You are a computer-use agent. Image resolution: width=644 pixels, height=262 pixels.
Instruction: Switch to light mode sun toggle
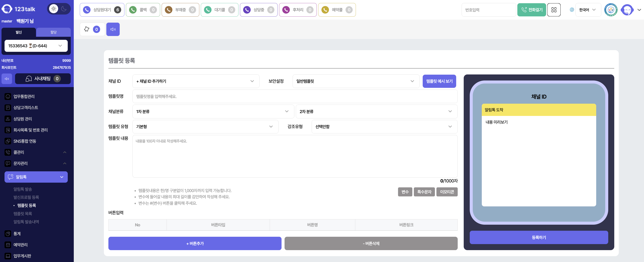53,9
